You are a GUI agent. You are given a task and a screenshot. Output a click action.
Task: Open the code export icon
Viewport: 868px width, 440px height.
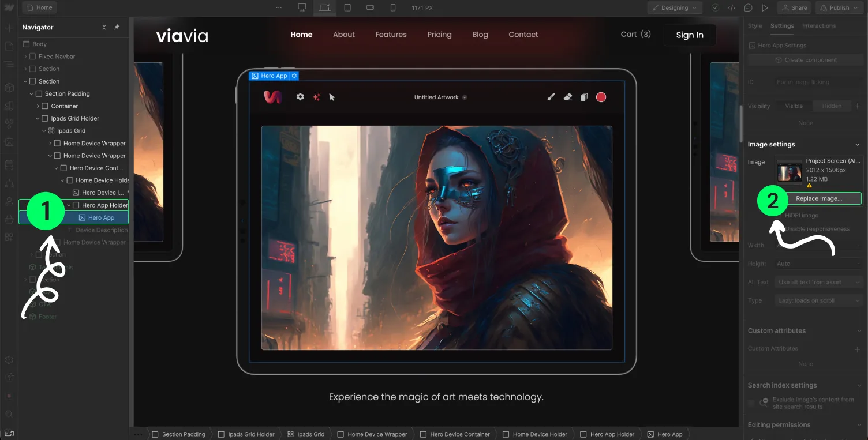[x=732, y=7]
